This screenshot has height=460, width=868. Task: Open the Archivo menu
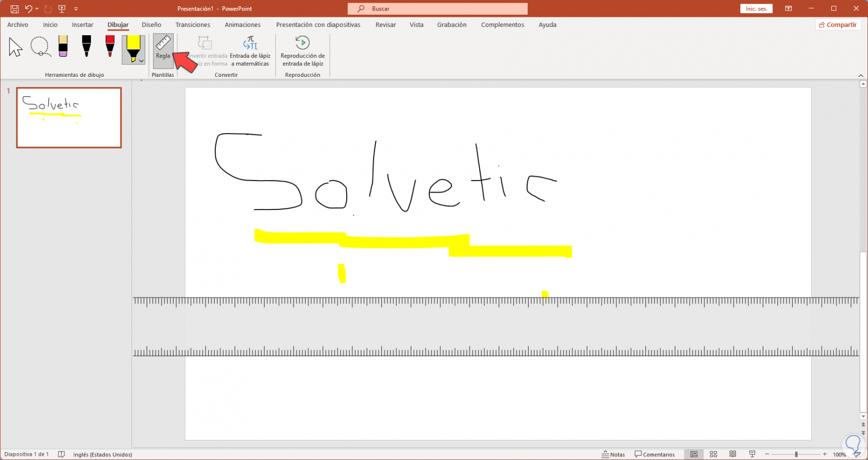pos(18,25)
